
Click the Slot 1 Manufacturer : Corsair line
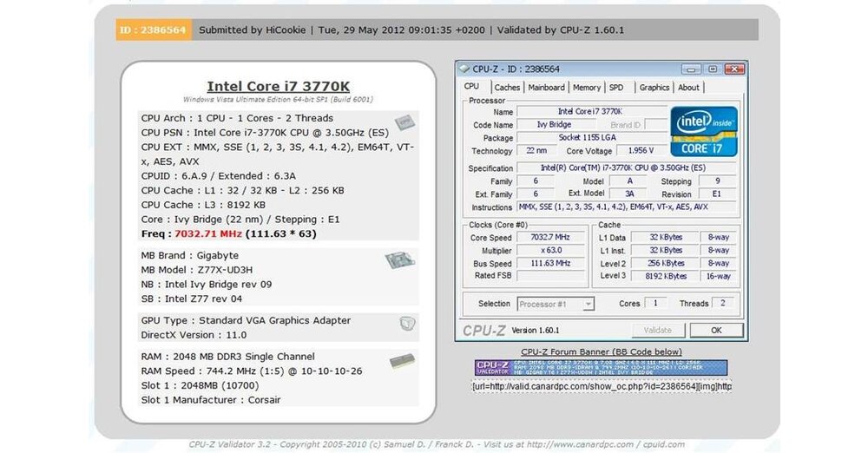[x=210, y=400]
